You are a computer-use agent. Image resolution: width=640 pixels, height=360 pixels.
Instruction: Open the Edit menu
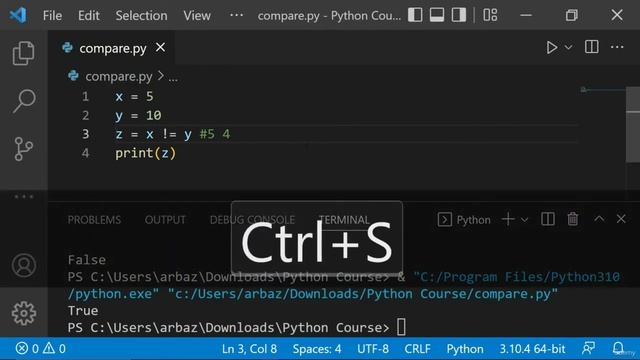click(89, 16)
